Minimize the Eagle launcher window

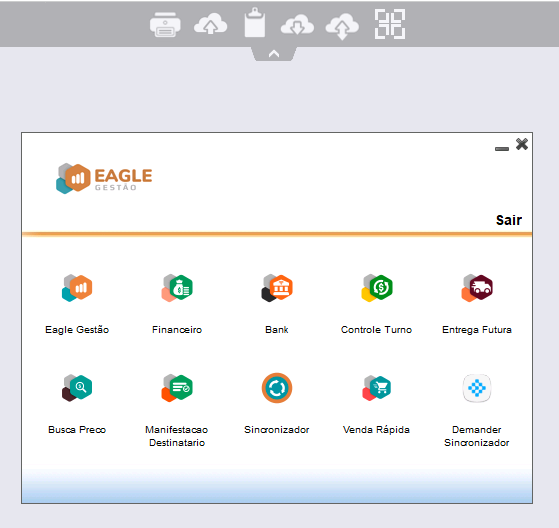[x=502, y=149]
